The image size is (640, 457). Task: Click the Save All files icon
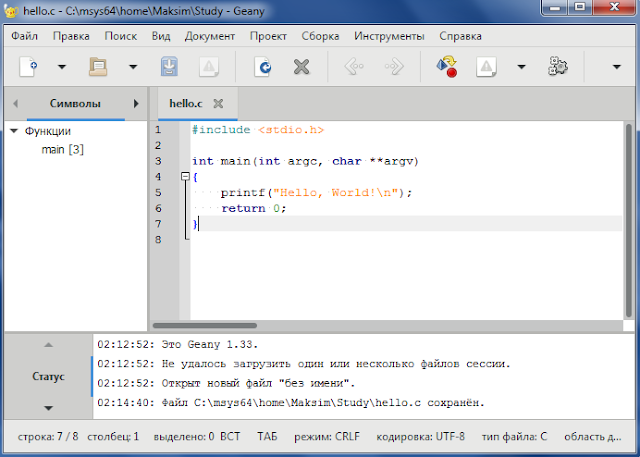coord(209,67)
